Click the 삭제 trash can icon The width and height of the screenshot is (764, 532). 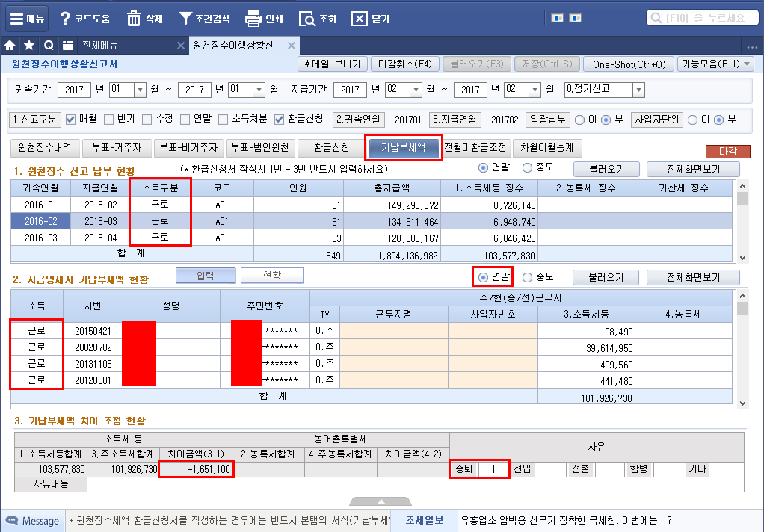134,19
